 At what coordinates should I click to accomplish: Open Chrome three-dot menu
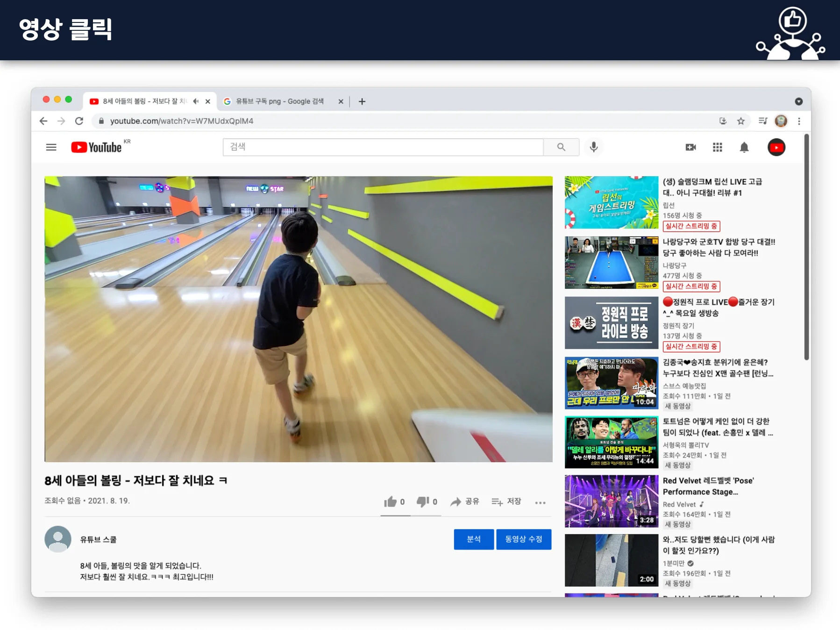pyautogui.click(x=799, y=121)
